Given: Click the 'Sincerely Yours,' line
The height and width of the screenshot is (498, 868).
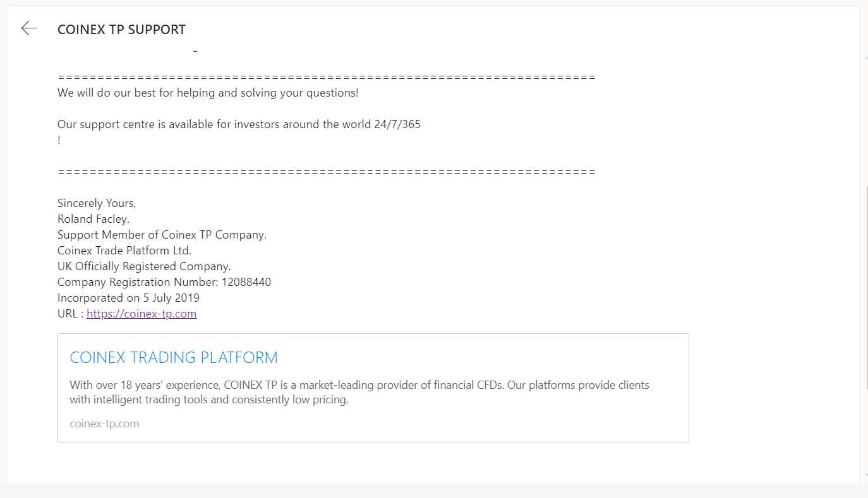Looking at the screenshot, I should (97, 203).
